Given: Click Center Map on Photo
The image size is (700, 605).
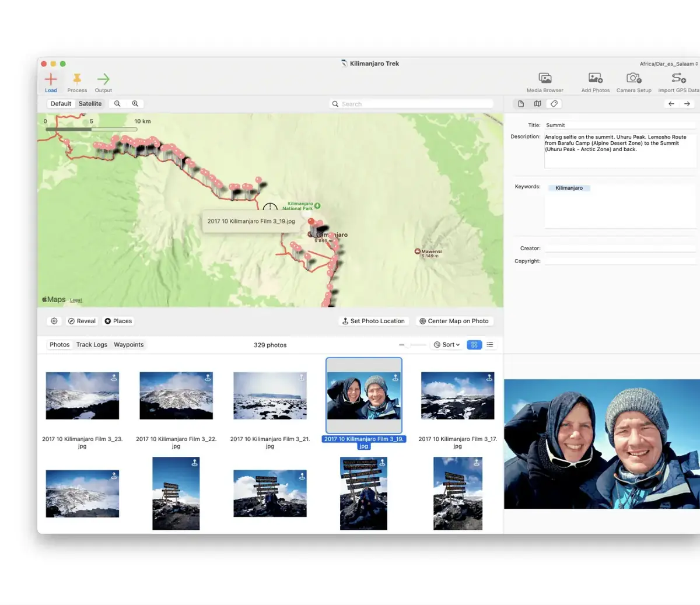Looking at the screenshot, I should click(454, 321).
